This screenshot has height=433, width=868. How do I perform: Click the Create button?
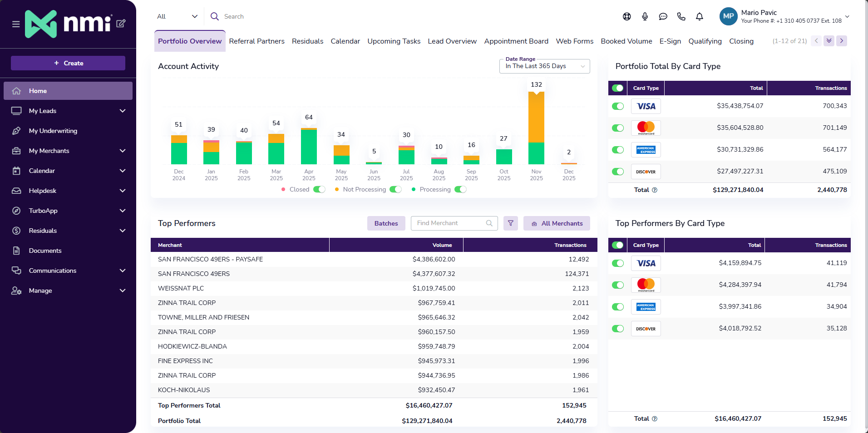[68, 63]
